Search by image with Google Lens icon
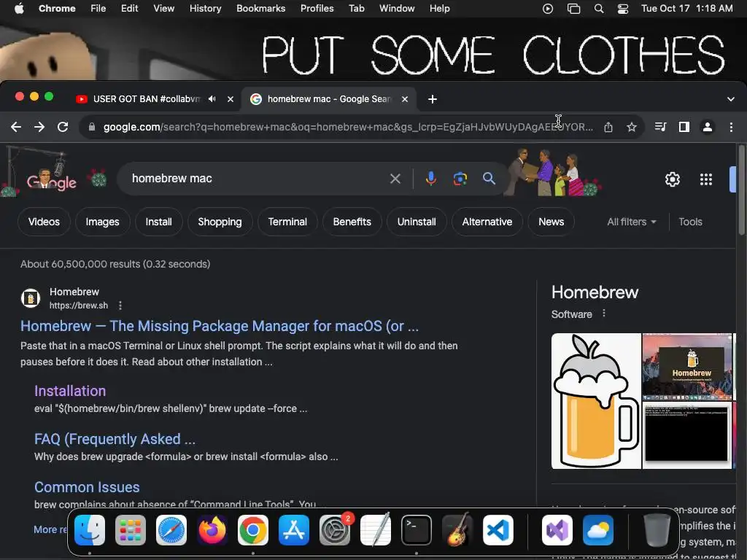The width and height of the screenshot is (747, 560). 460,179
